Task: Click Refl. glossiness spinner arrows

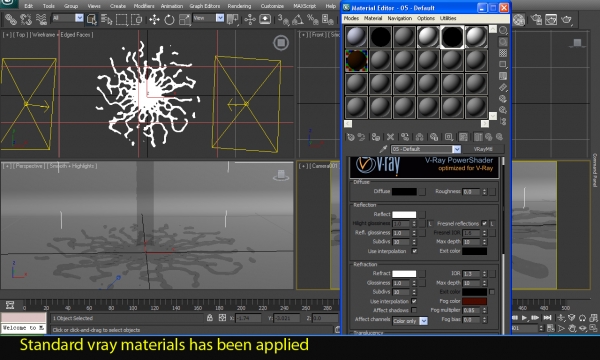Action: click(414, 233)
